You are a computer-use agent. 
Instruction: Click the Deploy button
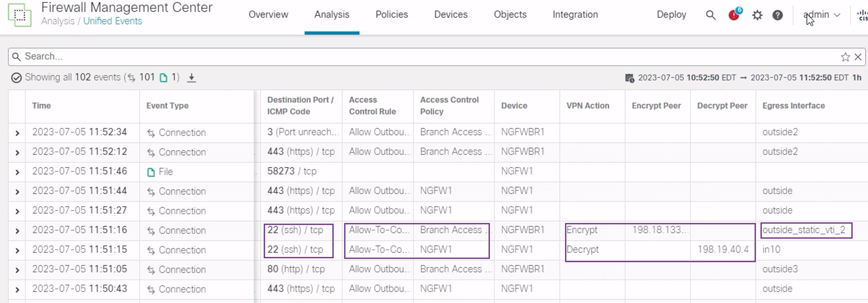(671, 14)
